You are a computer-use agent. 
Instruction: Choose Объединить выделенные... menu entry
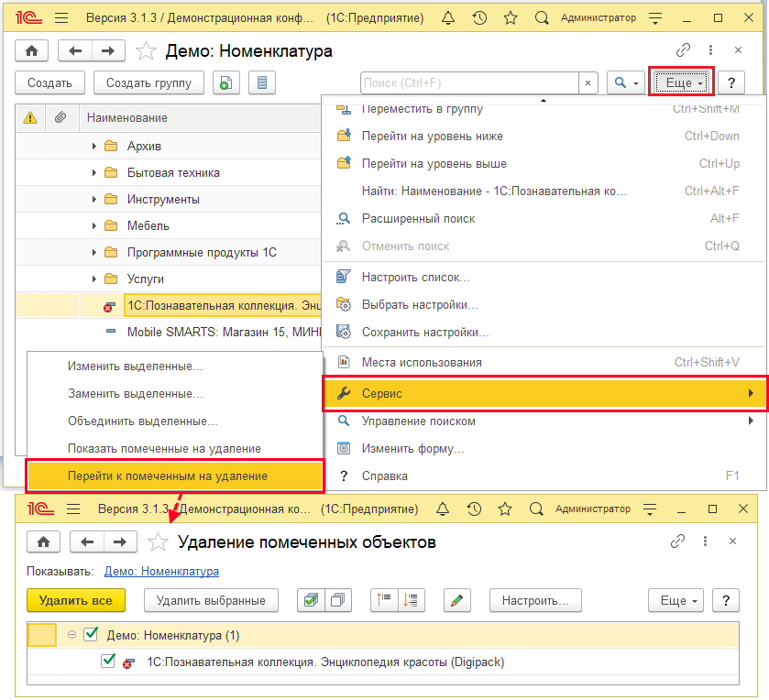tap(175, 421)
